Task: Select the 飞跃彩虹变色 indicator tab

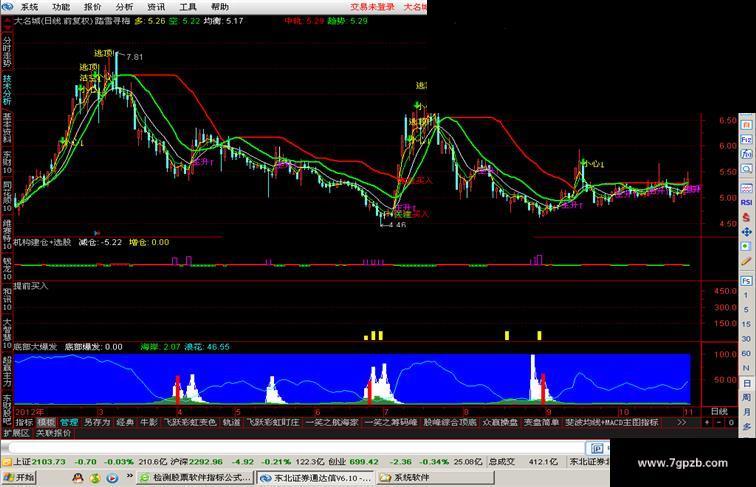Action: click(x=190, y=422)
